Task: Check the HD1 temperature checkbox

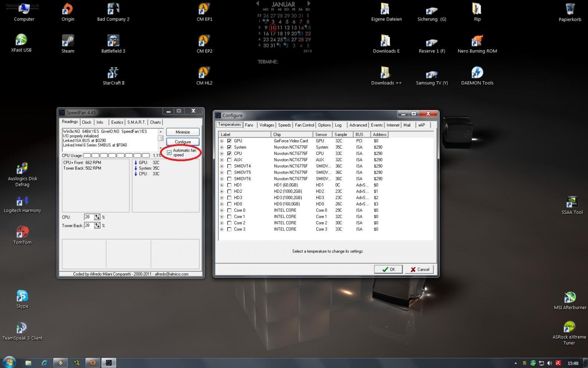Action: pyautogui.click(x=229, y=185)
